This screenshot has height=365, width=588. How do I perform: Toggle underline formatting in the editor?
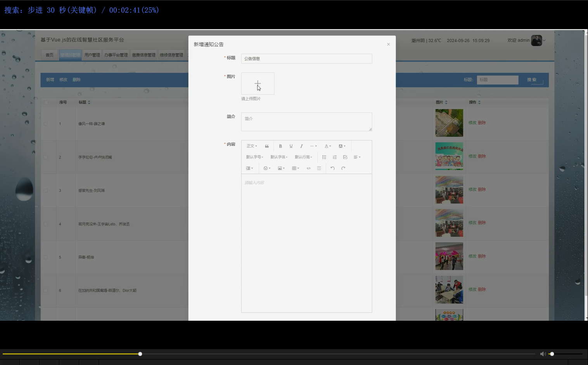[x=291, y=146]
